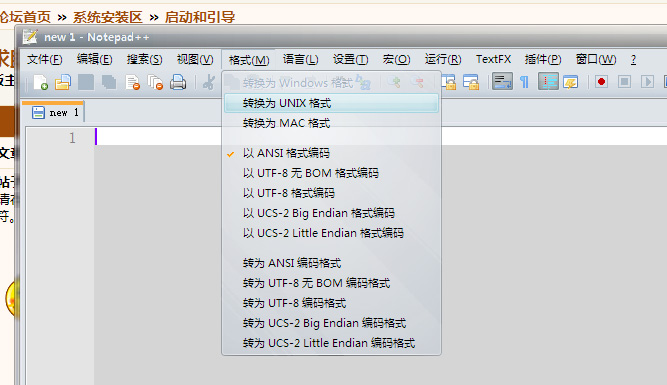Click line number 1 in the margin
This screenshot has width=667, height=385.
72,138
